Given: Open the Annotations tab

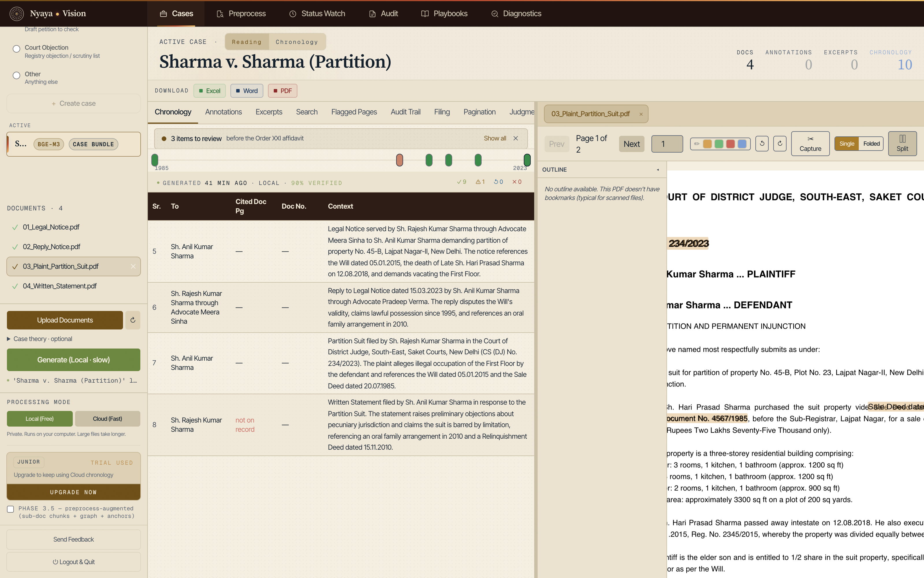Looking at the screenshot, I should click(x=223, y=112).
